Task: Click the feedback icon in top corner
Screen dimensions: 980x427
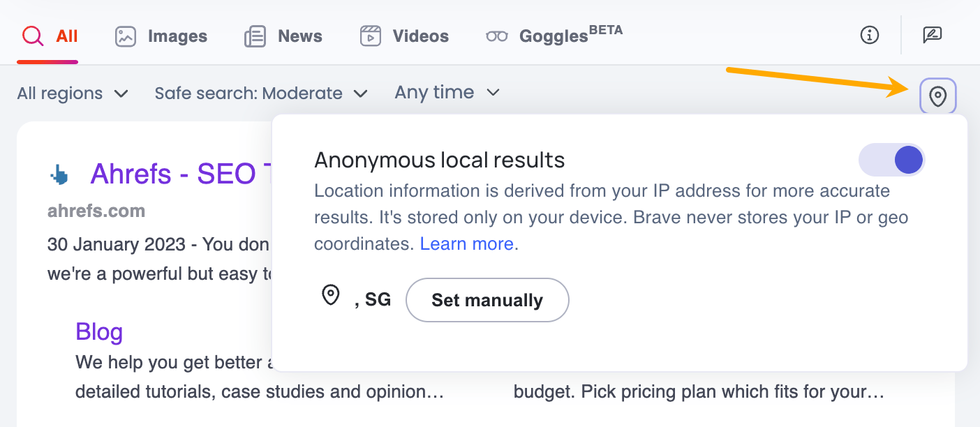Action: click(932, 35)
